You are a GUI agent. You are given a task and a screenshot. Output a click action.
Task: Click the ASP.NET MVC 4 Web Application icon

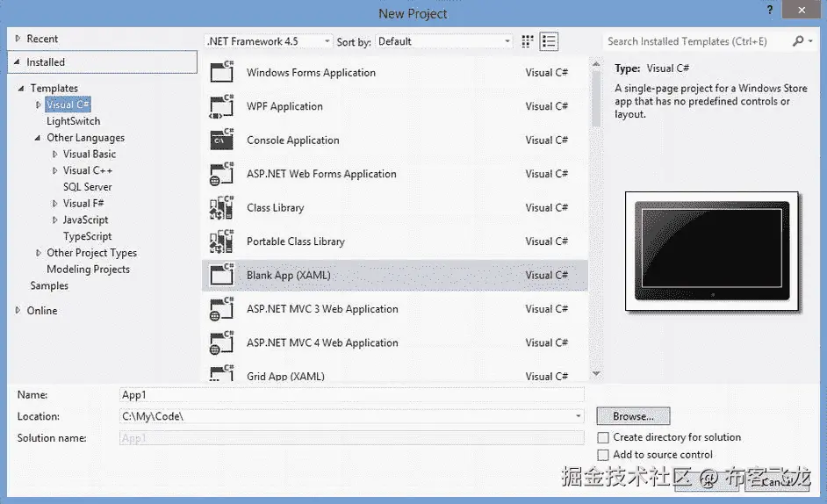pos(221,342)
